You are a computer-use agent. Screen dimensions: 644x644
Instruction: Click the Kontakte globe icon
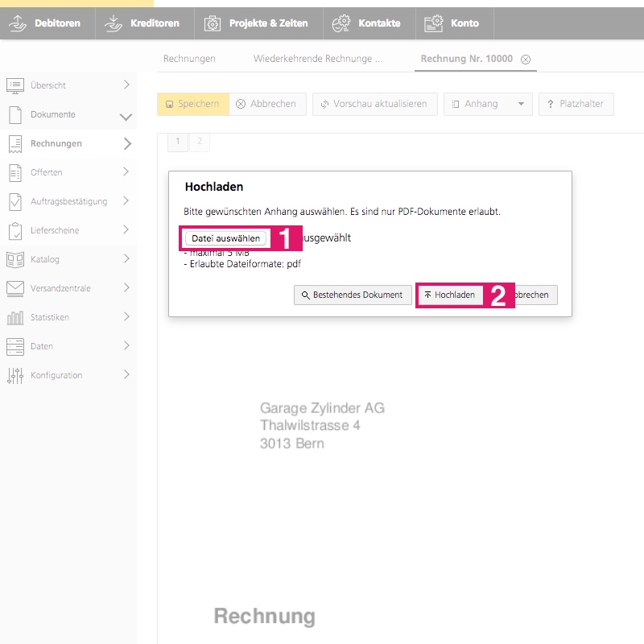click(x=341, y=23)
